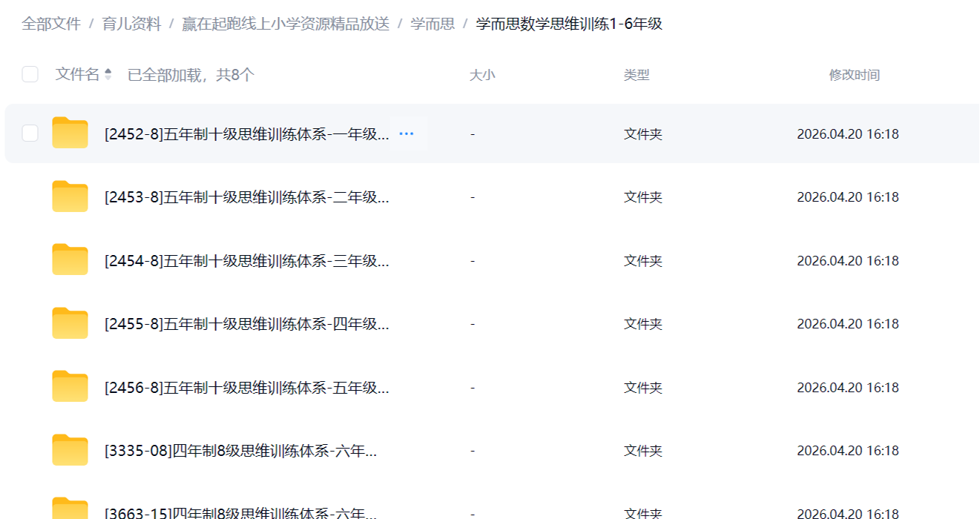
Task: Click 已全部加载，共8个 status text
Action: [191, 75]
